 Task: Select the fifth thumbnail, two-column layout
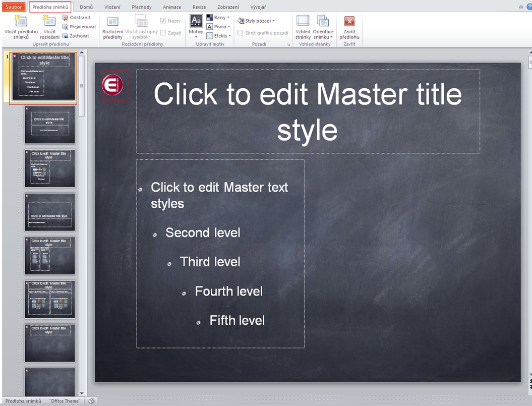click(x=50, y=256)
